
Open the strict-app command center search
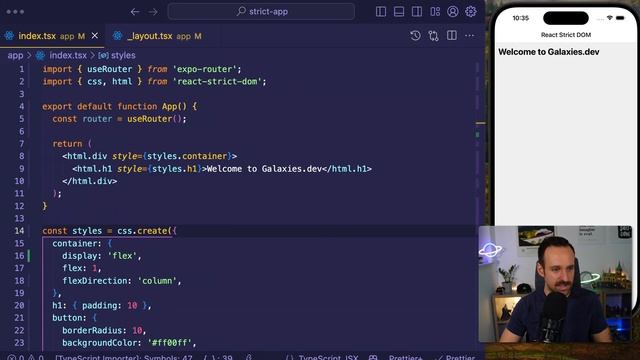[x=261, y=11]
